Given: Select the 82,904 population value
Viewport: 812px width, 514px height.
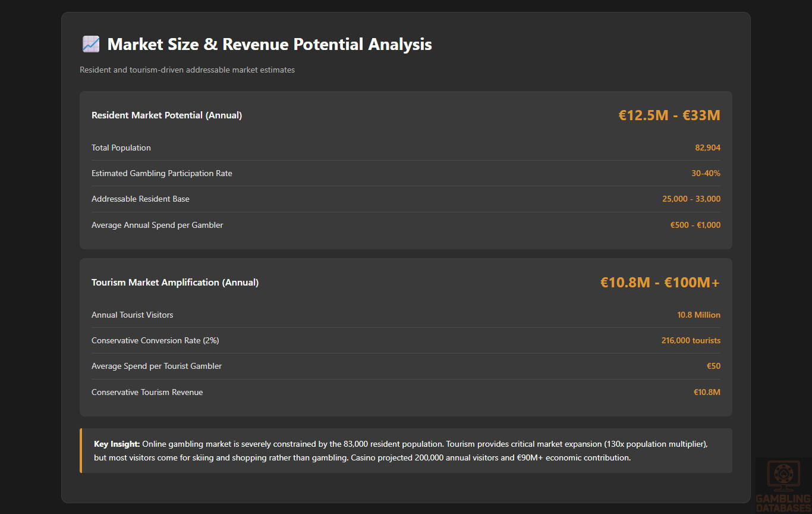Looking at the screenshot, I should click(707, 148).
